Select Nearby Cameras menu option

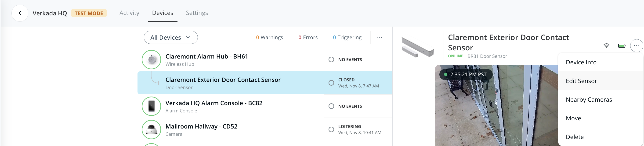click(x=589, y=100)
